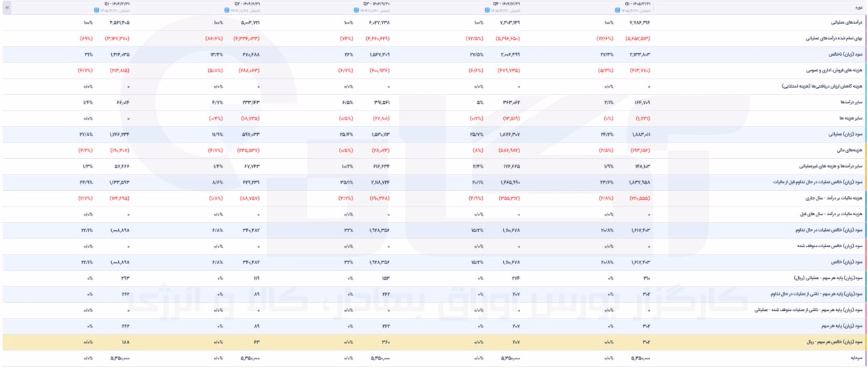Click the double-chevron scroll arrow in header

coord(7,7)
